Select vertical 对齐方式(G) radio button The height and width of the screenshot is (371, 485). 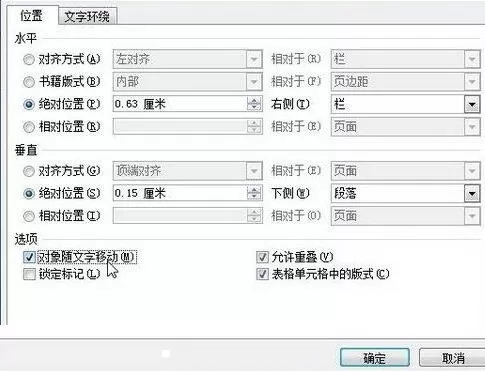click(29, 171)
